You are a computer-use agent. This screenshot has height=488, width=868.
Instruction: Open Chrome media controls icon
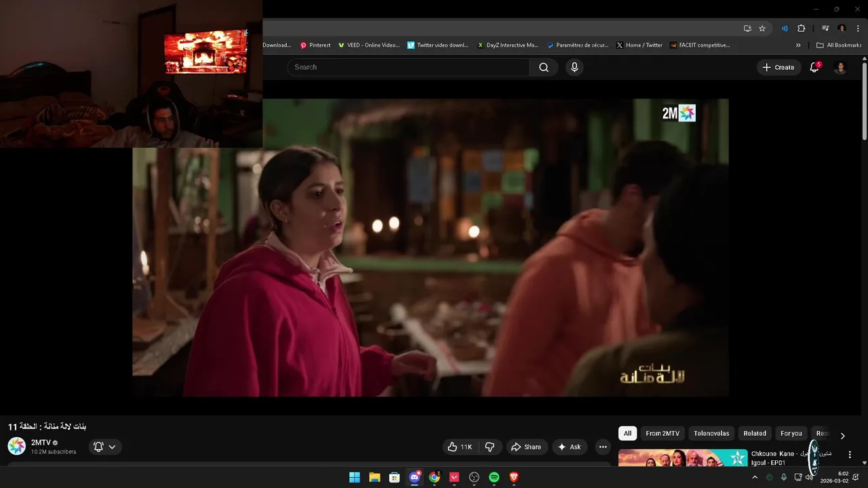(825, 28)
